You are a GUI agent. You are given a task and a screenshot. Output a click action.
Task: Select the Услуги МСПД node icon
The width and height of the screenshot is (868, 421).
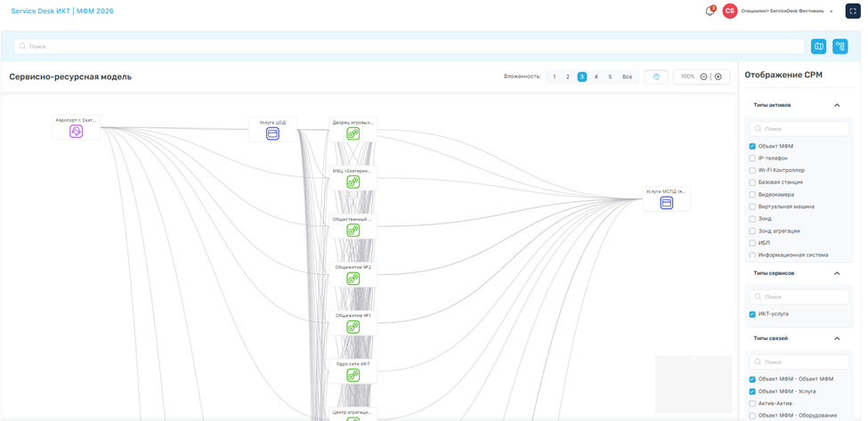click(667, 203)
